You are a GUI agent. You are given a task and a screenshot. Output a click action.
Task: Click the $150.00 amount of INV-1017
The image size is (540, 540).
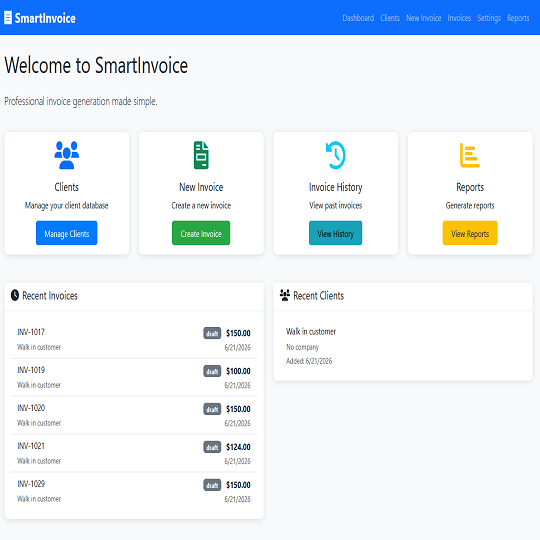tap(238, 333)
